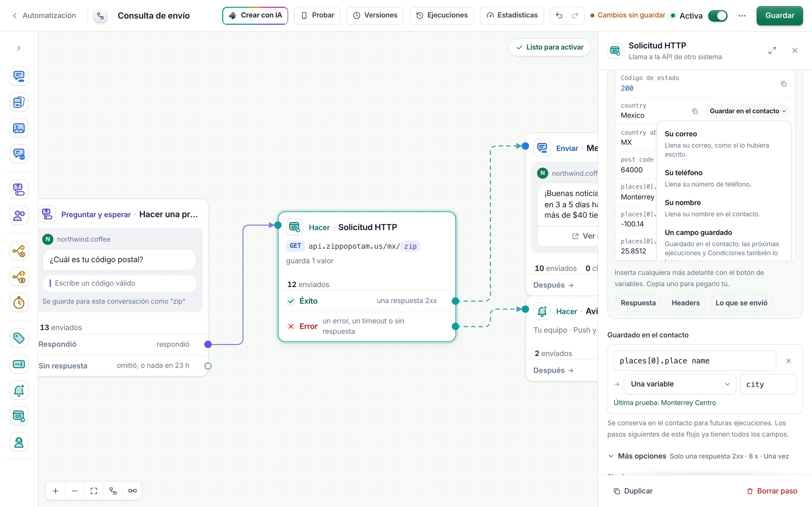Click the Borrar paso button
Screen dimensions: 812x507
click(x=772, y=491)
